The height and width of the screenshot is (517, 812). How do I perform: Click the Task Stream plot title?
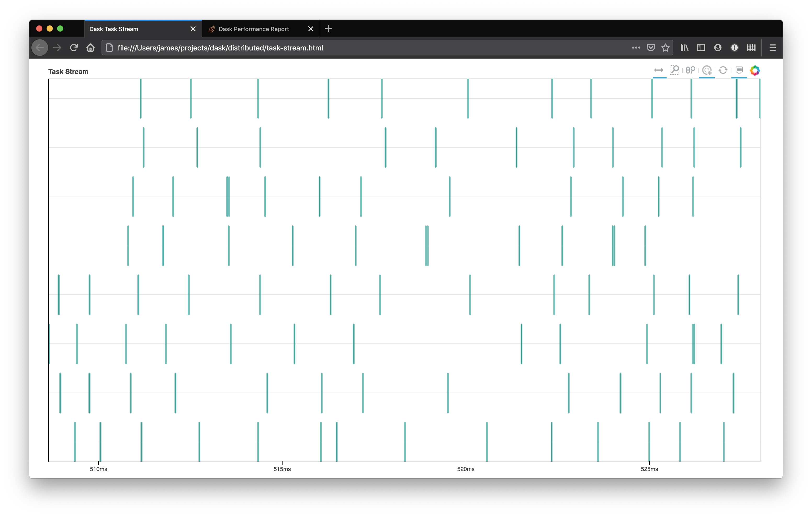coord(68,71)
